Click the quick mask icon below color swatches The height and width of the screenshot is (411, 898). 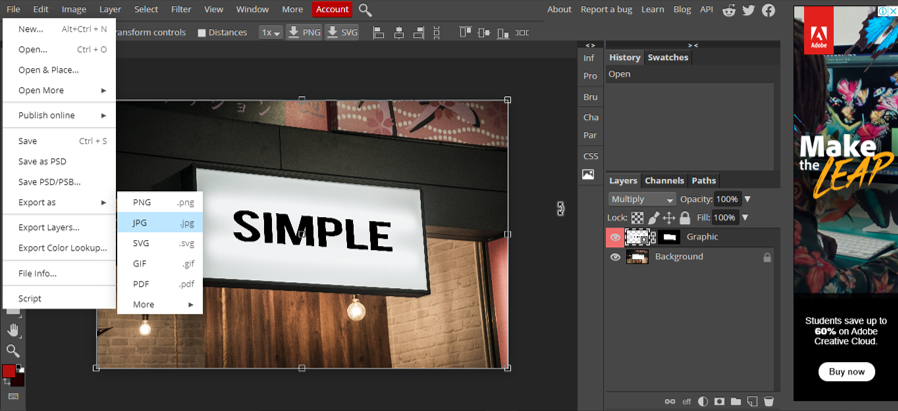coord(13,396)
